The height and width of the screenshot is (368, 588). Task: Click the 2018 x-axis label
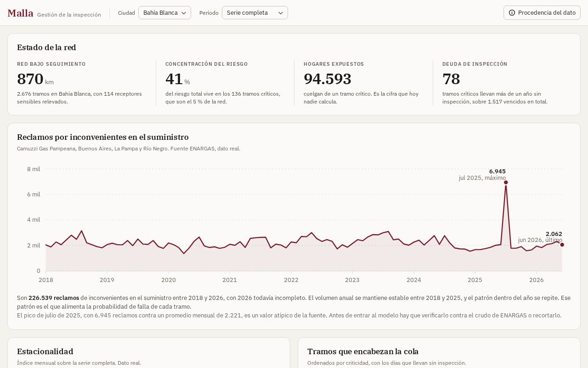coord(46,280)
